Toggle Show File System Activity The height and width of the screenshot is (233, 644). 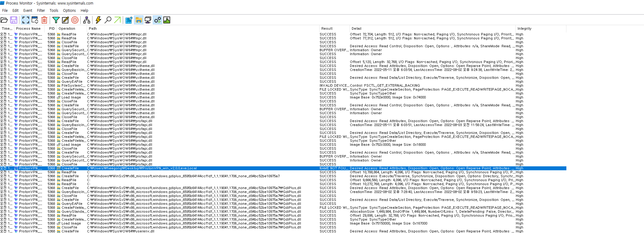point(139,20)
